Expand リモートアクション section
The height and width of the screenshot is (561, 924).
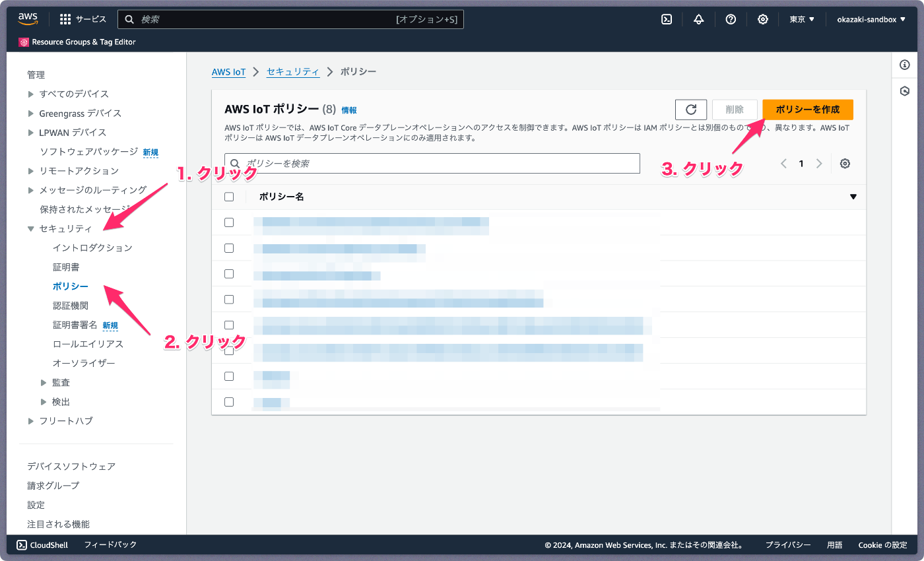tap(31, 171)
